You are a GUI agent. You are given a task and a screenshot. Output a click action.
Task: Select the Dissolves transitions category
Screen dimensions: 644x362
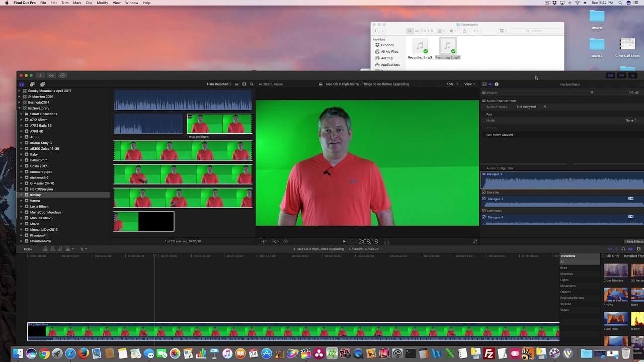(x=567, y=274)
